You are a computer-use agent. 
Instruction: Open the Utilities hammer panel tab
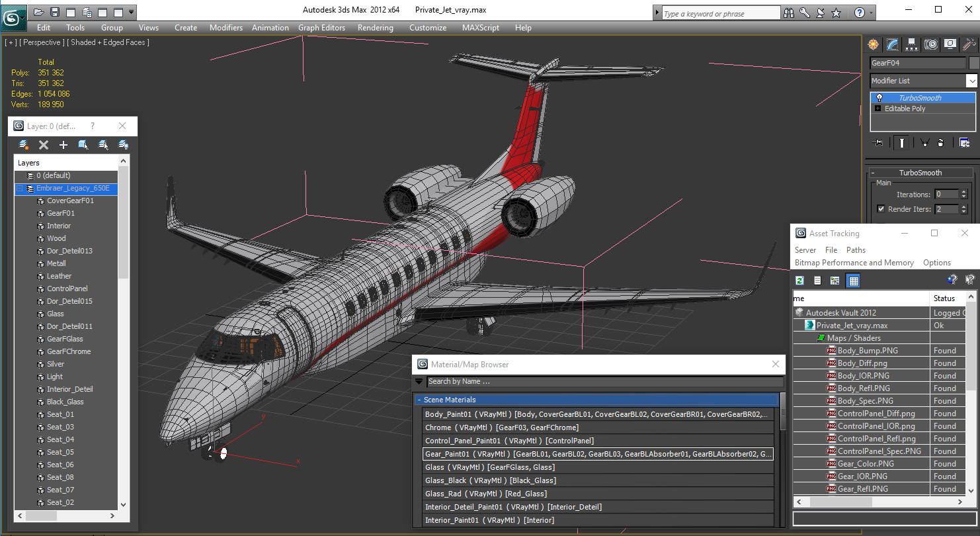[969, 44]
